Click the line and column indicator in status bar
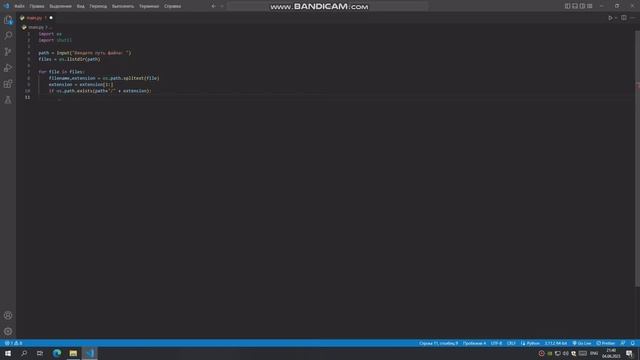Viewport: 640px width, 360px height. [438, 343]
